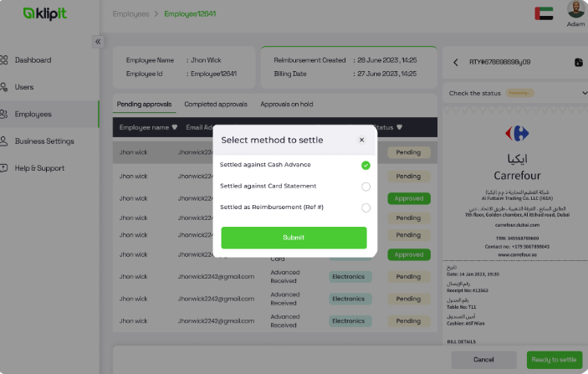The image size is (588, 374).
Task: Click the 'Receipt No: #12563' text
Action: [468, 290]
